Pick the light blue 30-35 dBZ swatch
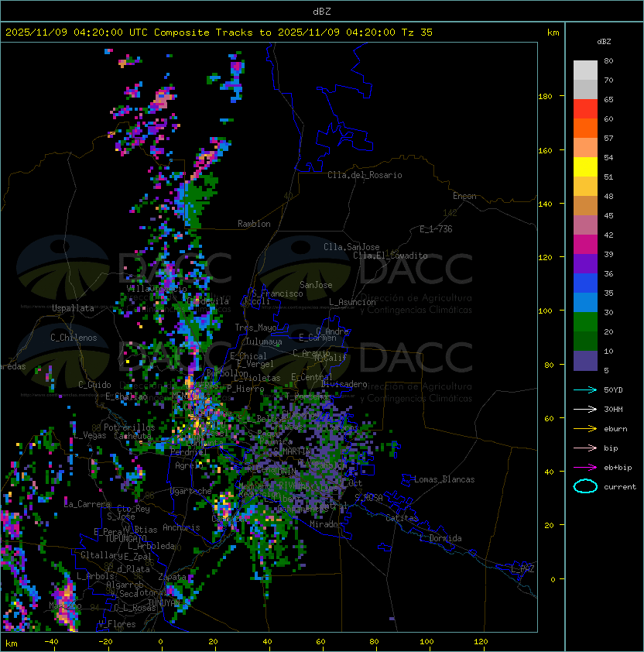This screenshot has height=652, width=644. 585,303
